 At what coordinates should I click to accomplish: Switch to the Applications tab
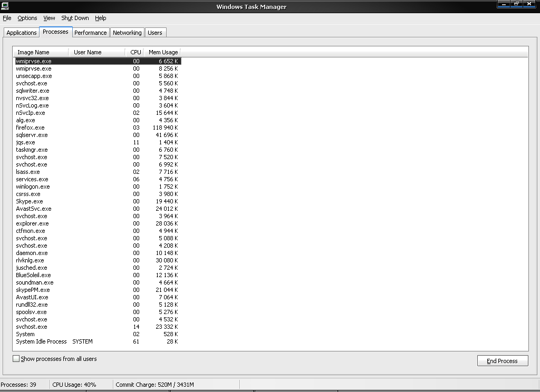(x=22, y=33)
